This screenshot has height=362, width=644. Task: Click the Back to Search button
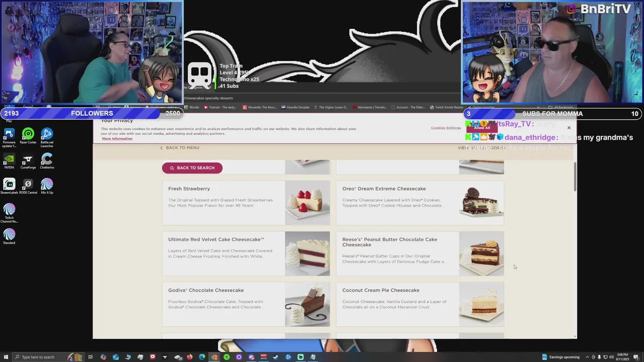click(192, 168)
